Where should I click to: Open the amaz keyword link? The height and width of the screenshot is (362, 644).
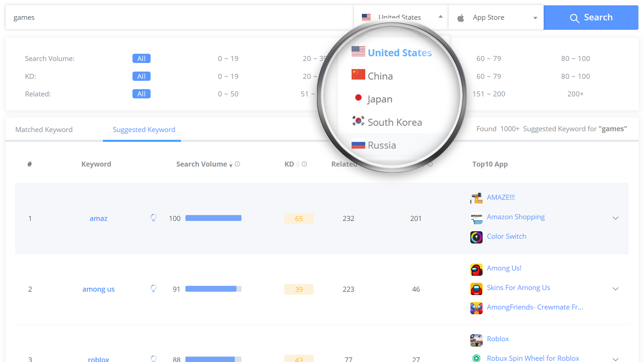(98, 218)
